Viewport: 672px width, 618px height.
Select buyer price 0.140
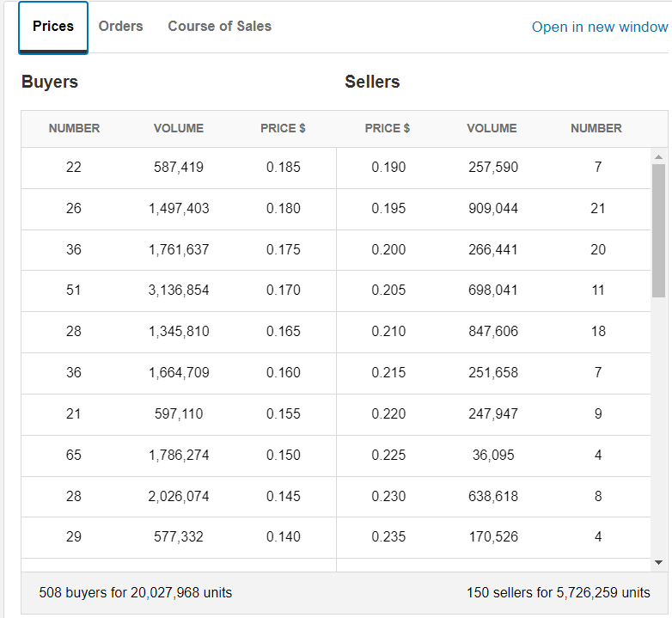coord(284,536)
